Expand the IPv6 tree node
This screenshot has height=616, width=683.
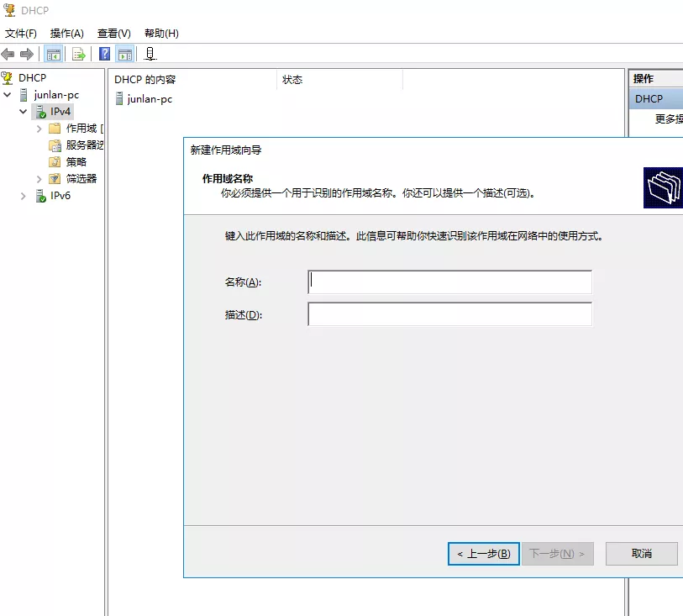pyautogui.click(x=23, y=196)
